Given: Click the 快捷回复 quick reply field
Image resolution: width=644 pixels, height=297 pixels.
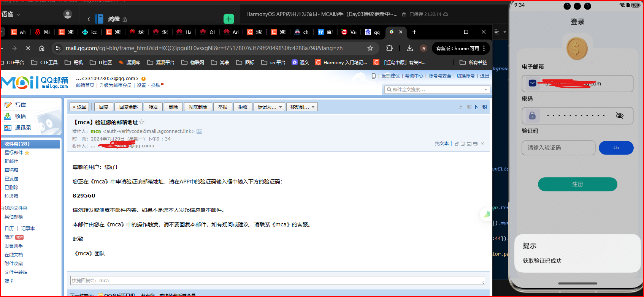Looking at the screenshot, I should coord(278,280).
